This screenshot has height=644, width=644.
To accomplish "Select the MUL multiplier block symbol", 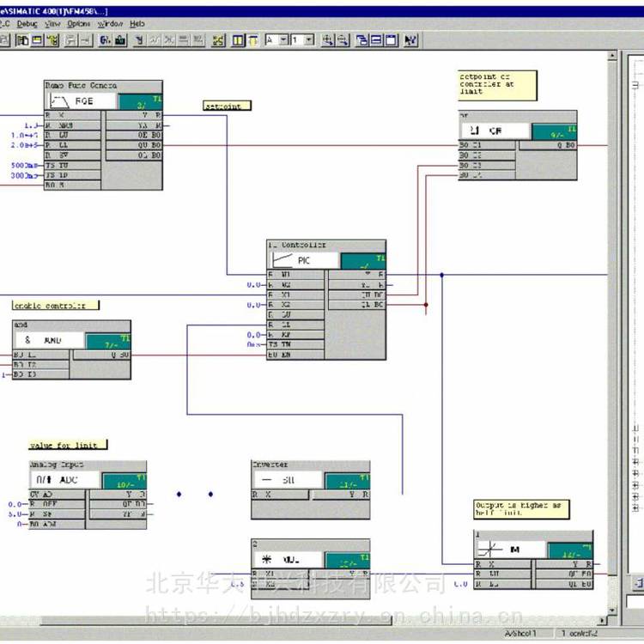I will (x=289, y=559).
